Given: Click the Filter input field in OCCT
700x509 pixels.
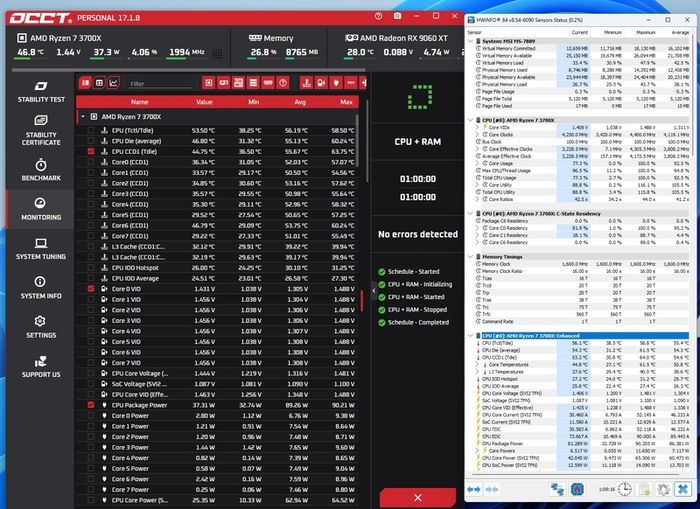Looking at the screenshot, I should pos(161,83).
